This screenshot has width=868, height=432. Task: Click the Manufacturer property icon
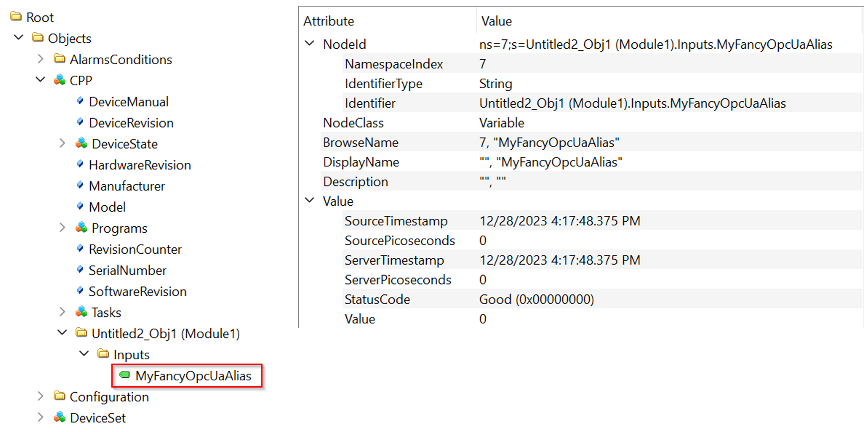[80, 185]
